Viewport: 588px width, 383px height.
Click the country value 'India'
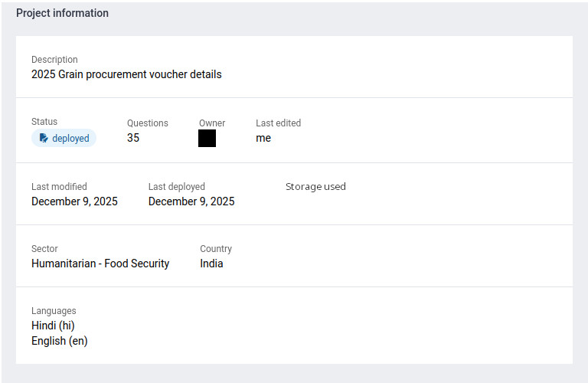pyautogui.click(x=211, y=264)
